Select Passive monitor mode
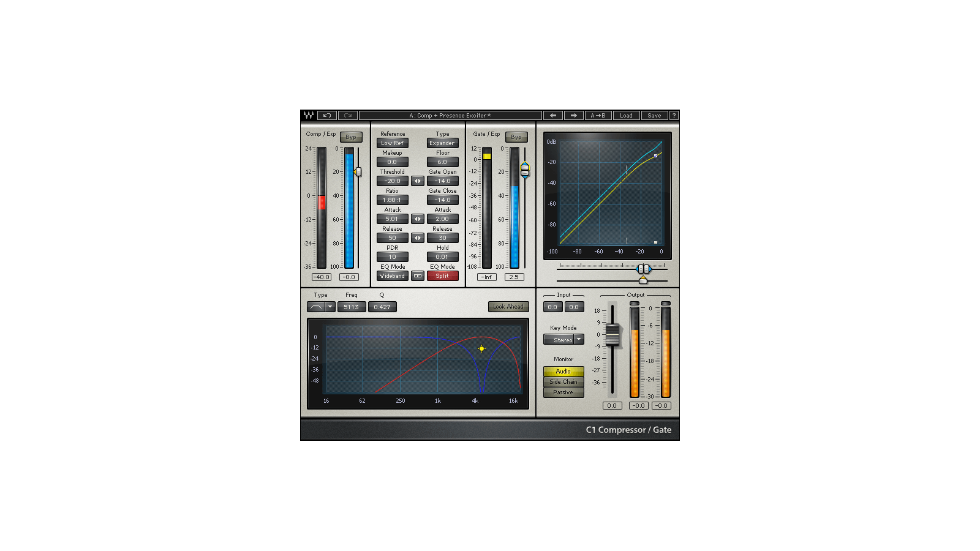The image size is (980, 551). pyautogui.click(x=563, y=392)
